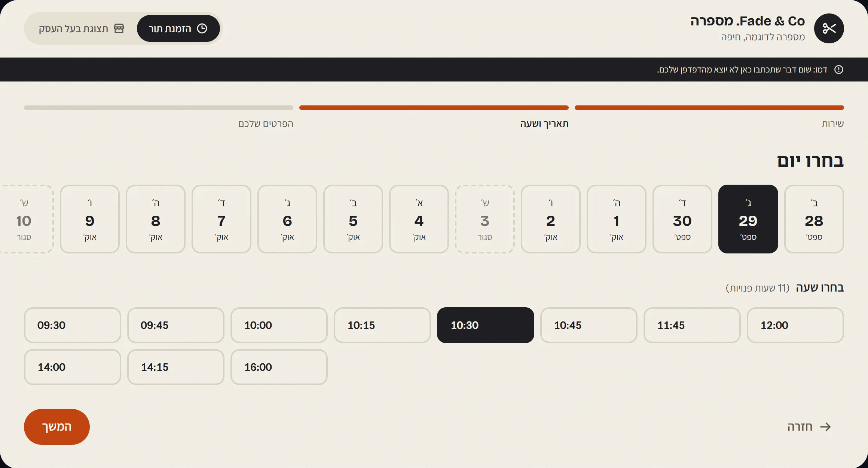Click the first orange progress bar above שירות
This screenshot has width=868, height=468.
coord(709,108)
